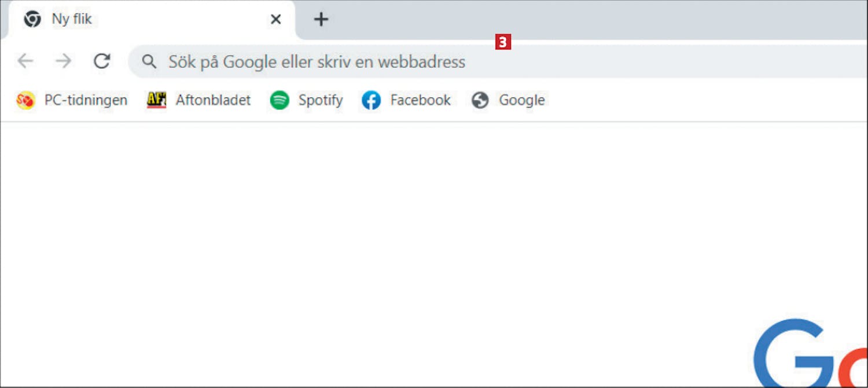Open the PC-tidningen bookmark label
This screenshot has height=388, width=868.
pos(86,100)
